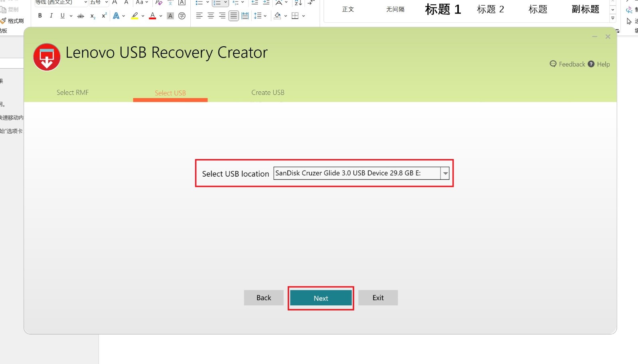Click the Back button

[x=264, y=298]
